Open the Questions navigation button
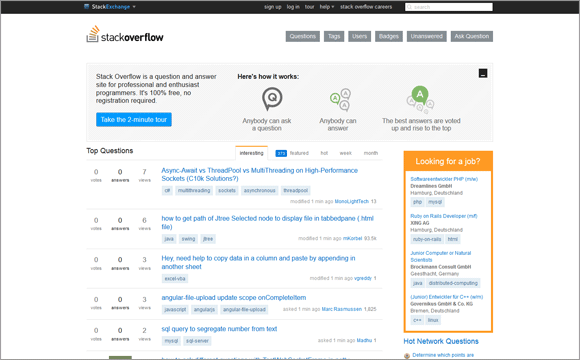 (x=303, y=36)
